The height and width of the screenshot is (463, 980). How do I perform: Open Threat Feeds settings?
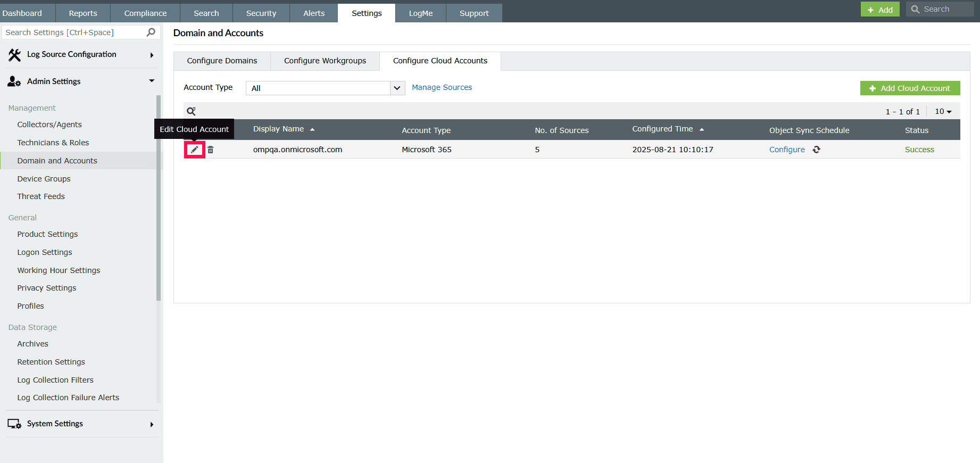click(41, 196)
